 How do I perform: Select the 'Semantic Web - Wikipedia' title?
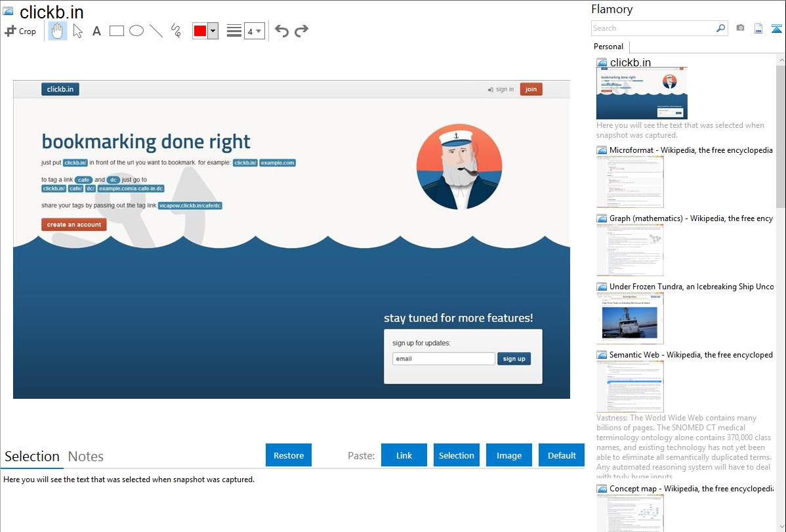click(691, 354)
